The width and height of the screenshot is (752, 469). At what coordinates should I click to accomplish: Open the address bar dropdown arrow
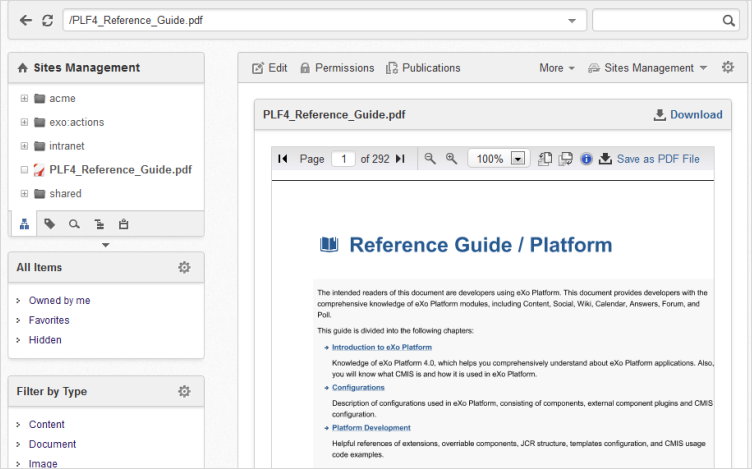pyautogui.click(x=572, y=21)
